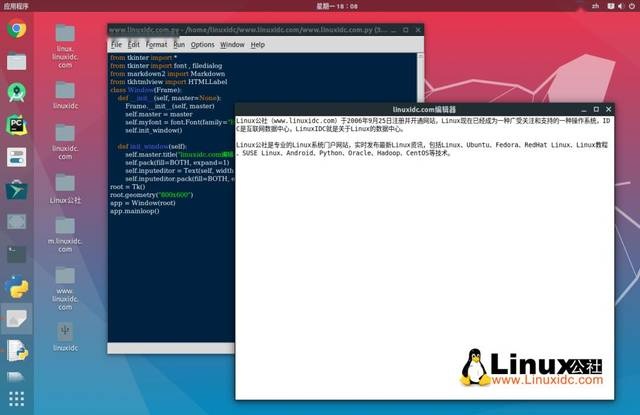Show all applications grid

pos(16,399)
